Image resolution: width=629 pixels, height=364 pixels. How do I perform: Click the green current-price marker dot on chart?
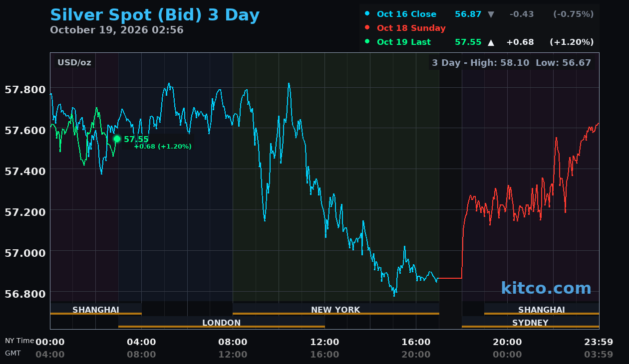tap(117, 139)
